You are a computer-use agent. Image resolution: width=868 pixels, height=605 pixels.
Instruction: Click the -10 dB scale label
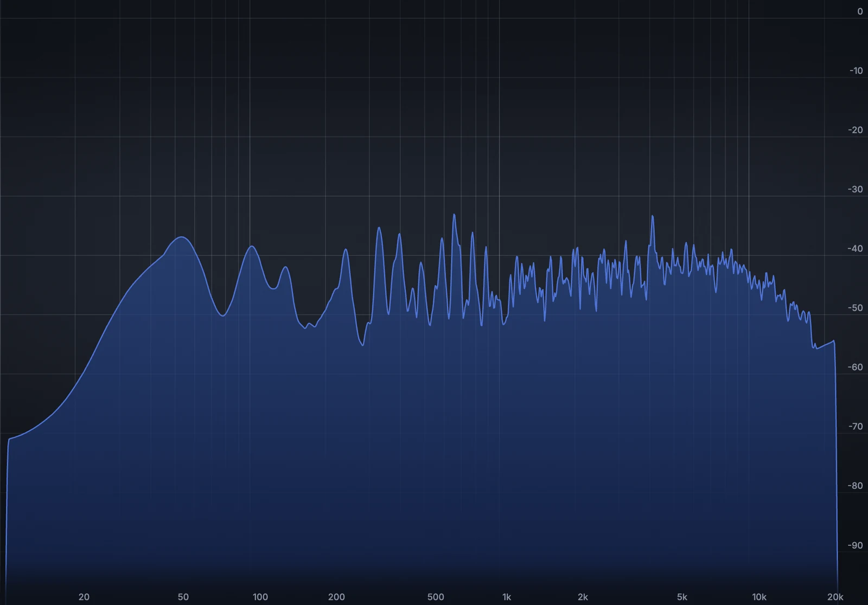pos(856,70)
